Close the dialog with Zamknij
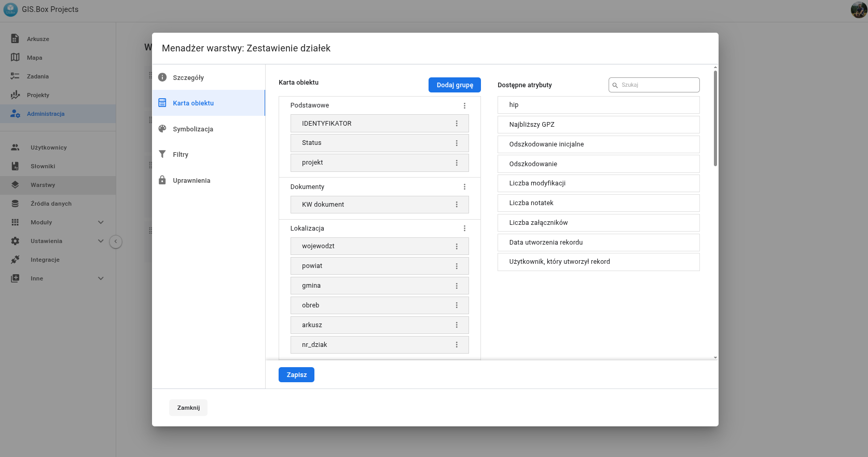Image resolution: width=868 pixels, height=457 pixels. pyautogui.click(x=188, y=408)
